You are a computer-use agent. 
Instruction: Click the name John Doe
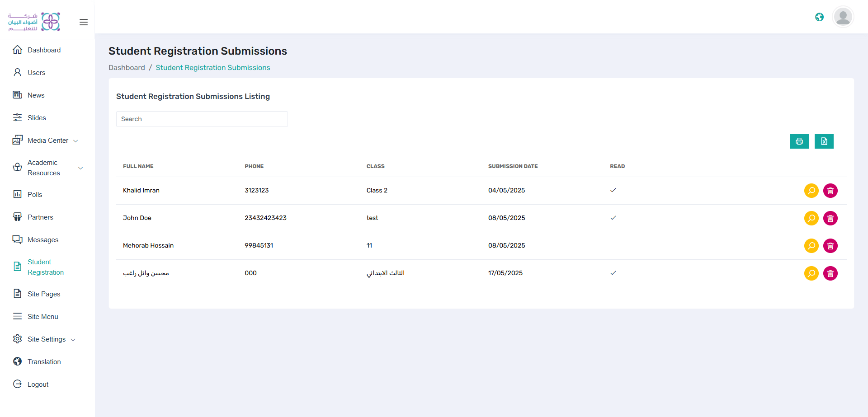coord(137,218)
